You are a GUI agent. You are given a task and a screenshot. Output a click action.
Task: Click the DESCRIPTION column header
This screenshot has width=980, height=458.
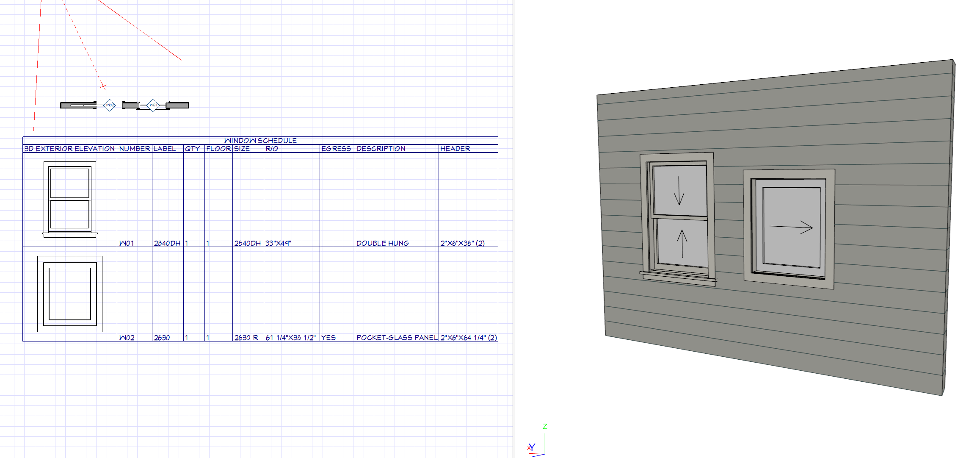tap(381, 149)
